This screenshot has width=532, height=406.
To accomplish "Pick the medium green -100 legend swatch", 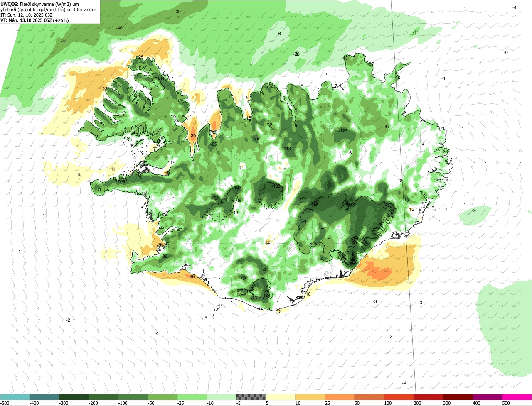I will coord(133,397).
